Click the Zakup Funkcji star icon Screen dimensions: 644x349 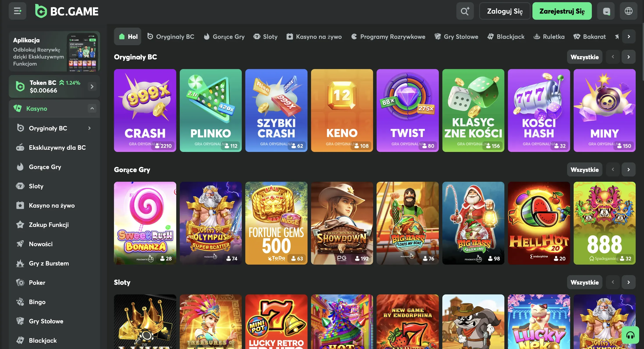(20, 224)
